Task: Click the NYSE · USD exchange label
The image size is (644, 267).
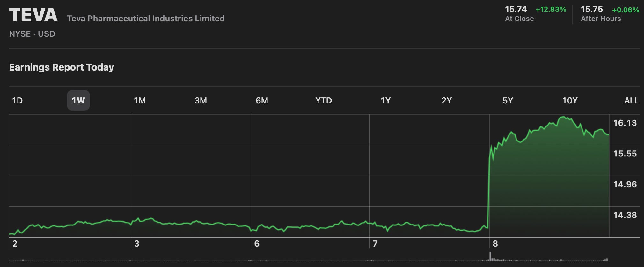Action: coord(32,34)
